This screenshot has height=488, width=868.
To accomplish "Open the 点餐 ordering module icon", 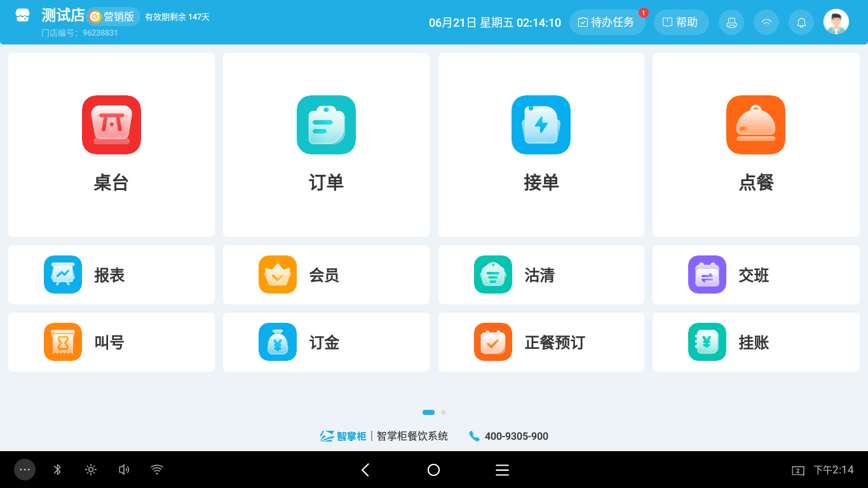I will (x=756, y=125).
